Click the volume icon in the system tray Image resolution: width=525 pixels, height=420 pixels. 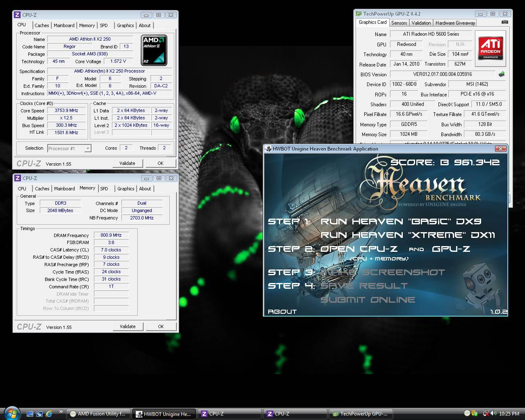click(x=493, y=413)
